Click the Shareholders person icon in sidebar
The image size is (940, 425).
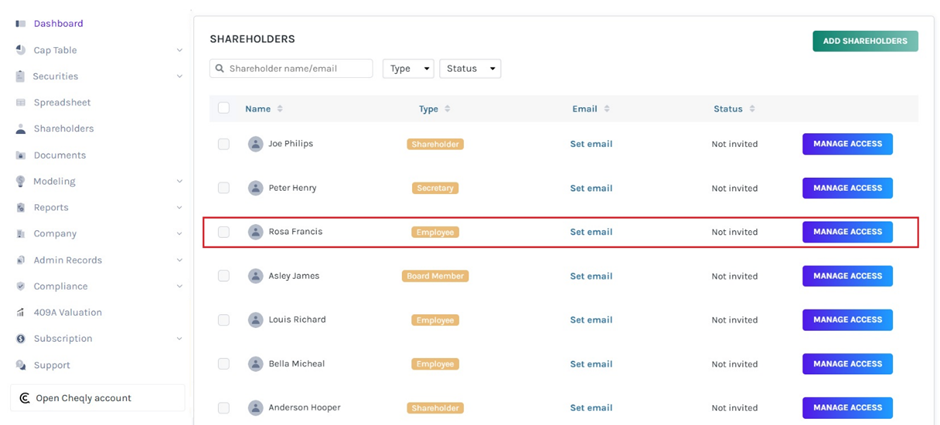(21, 129)
